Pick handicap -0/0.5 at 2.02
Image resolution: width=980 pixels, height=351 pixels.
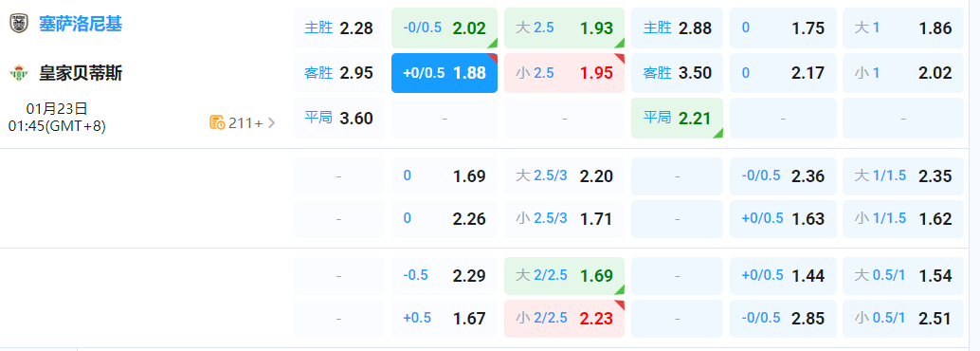pyautogui.click(x=445, y=28)
